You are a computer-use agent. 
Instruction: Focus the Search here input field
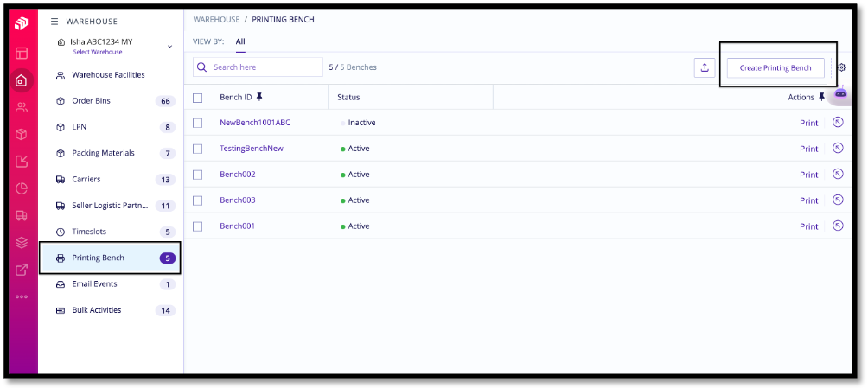258,67
